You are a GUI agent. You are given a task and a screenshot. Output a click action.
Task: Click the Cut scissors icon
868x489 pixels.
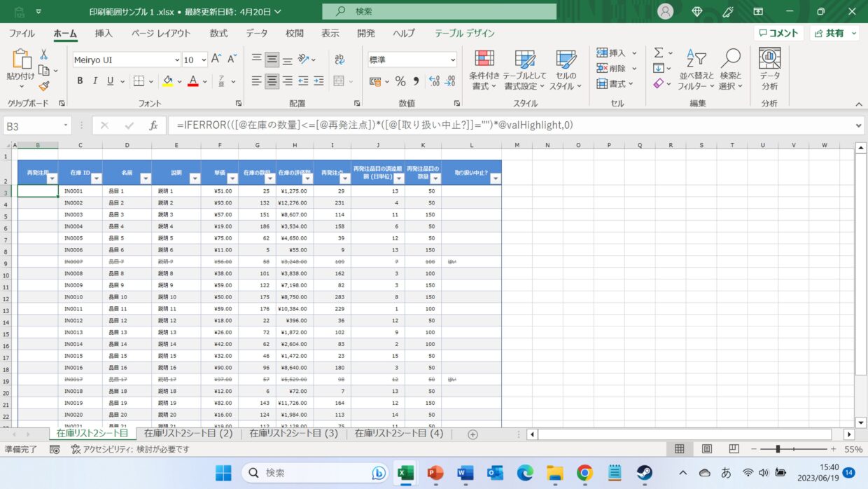tap(43, 55)
